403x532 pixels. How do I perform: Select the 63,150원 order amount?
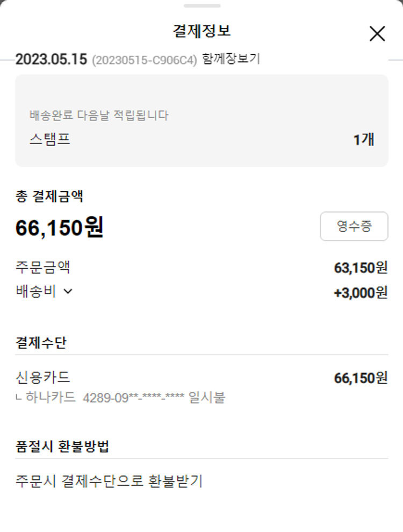(361, 268)
